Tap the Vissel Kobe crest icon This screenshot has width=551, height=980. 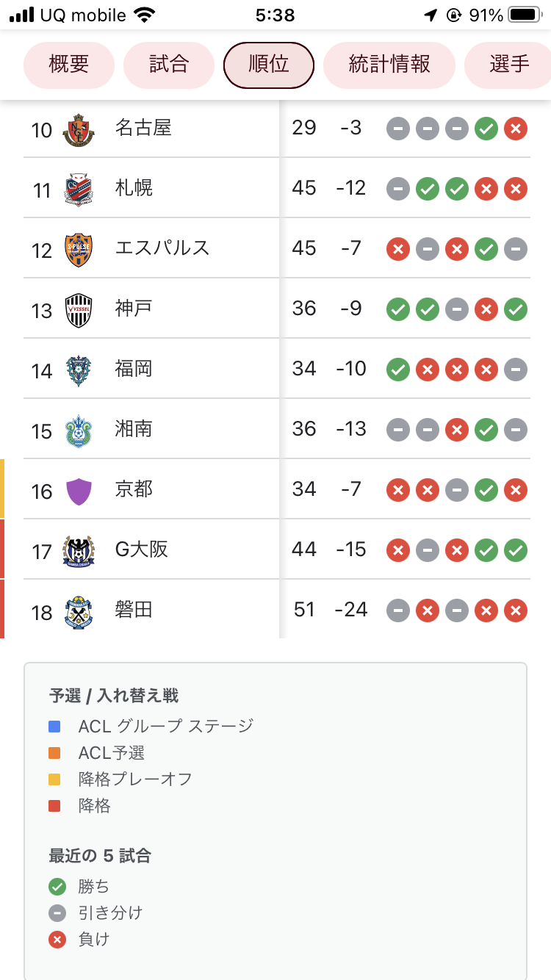[79, 310]
